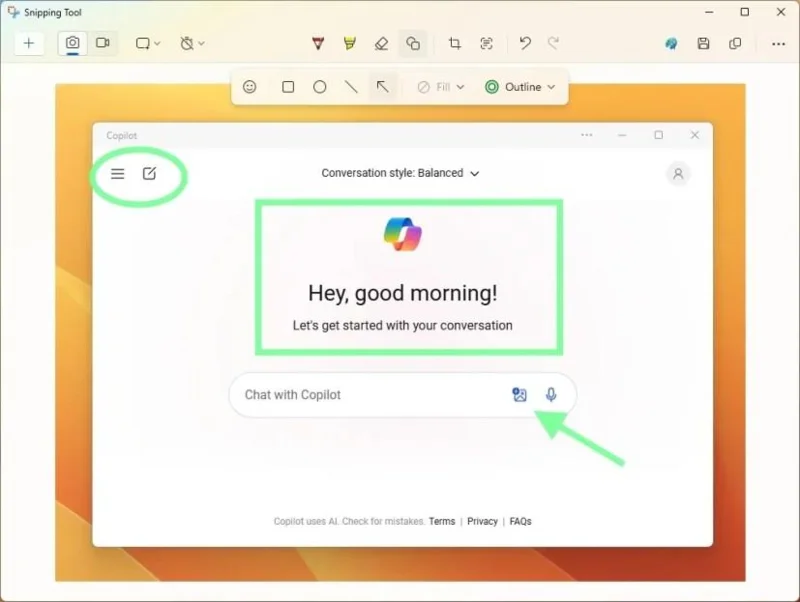Close the Copilot window
The image size is (800, 602).
pos(695,135)
